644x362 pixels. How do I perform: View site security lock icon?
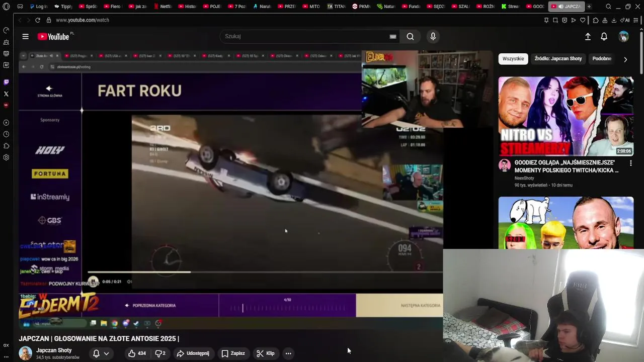[x=49, y=20]
